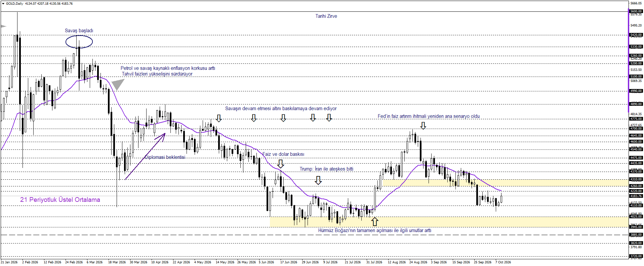The width and height of the screenshot is (644, 266).
Task: Select the 'Savaş başladı' annotation
Action: pos(79,31)
